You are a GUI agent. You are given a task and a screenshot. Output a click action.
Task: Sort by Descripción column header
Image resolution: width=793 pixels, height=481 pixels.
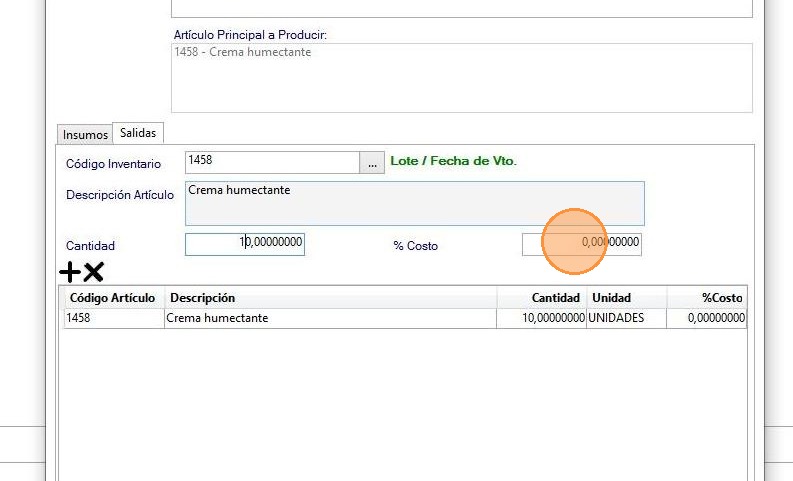pyautogui.click(x=330, y=298)
